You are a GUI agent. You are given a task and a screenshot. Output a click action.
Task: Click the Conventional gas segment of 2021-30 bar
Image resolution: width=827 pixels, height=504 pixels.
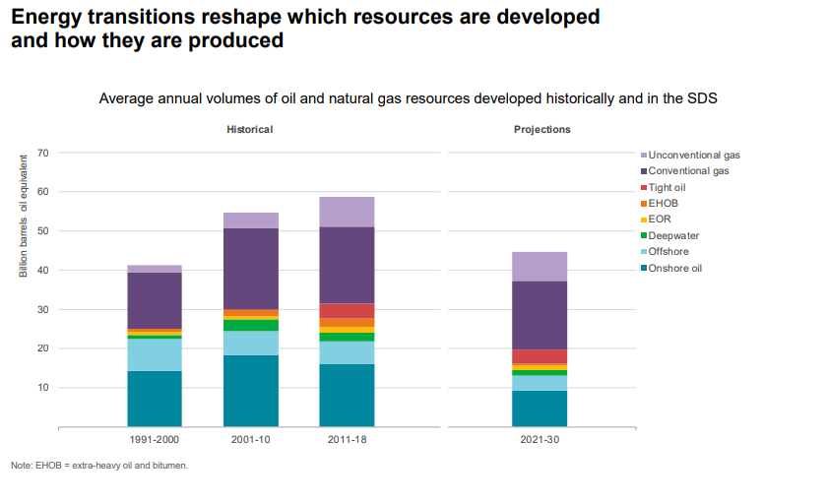click(540, 315)
